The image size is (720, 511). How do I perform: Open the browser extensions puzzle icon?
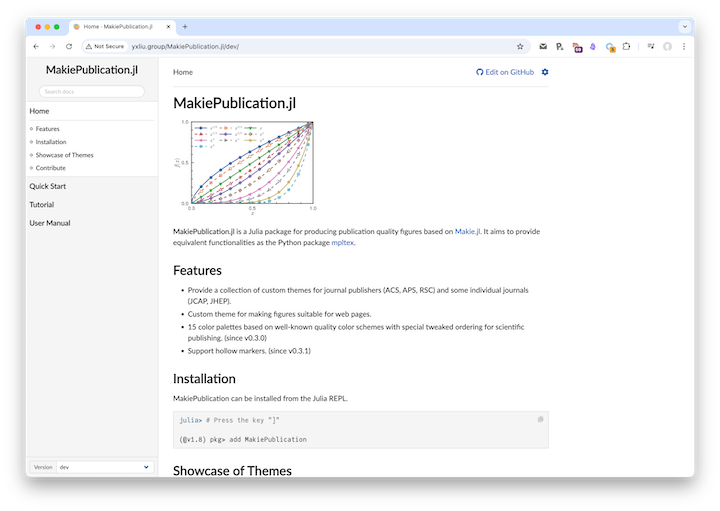tap(627, 46)
